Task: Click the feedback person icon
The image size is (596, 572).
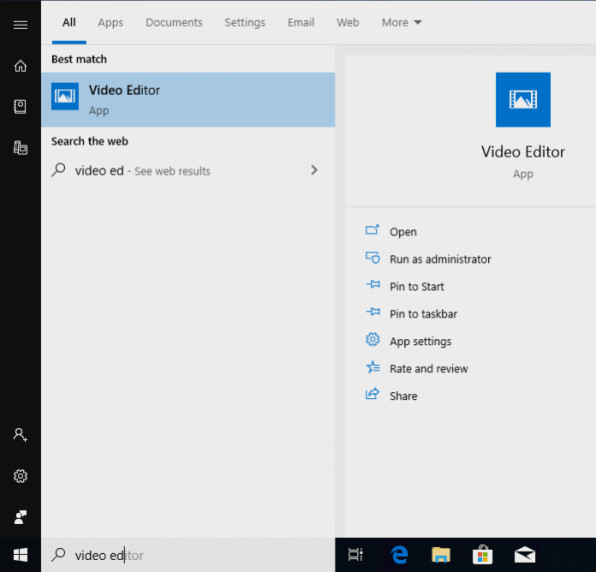Action: coord(21,517)
